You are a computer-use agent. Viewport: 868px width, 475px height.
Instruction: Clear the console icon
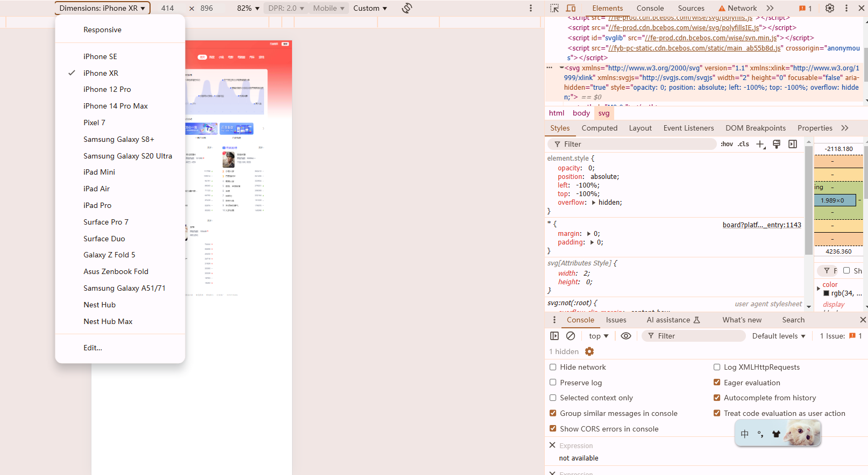(571, 336)
